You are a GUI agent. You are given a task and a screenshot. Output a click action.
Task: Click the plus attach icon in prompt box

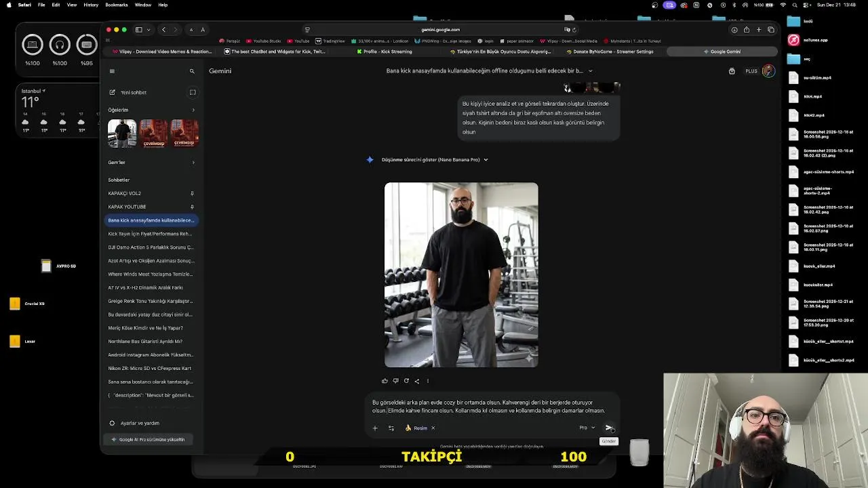375,428
